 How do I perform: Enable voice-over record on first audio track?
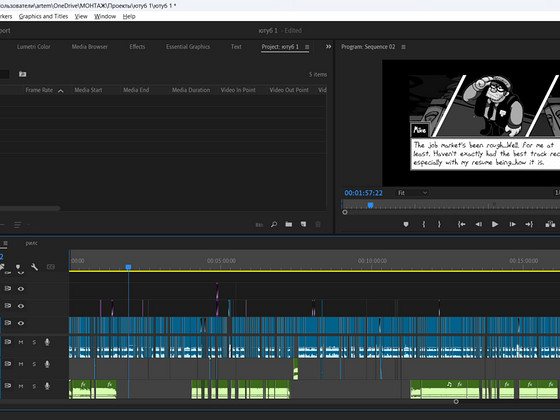pyautogui.click(x=47, y=342)
